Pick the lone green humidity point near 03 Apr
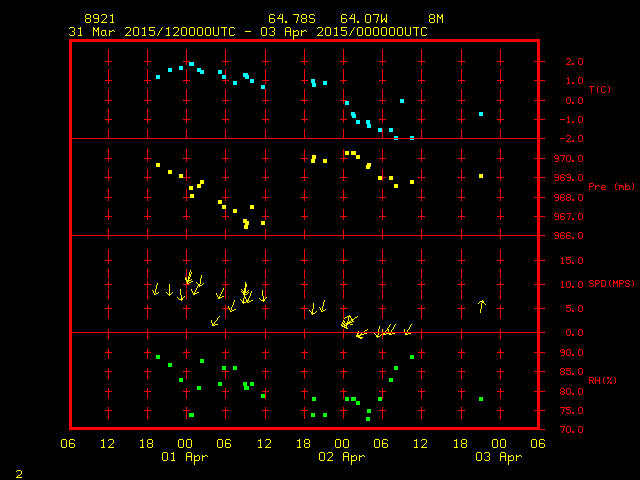 481,399
